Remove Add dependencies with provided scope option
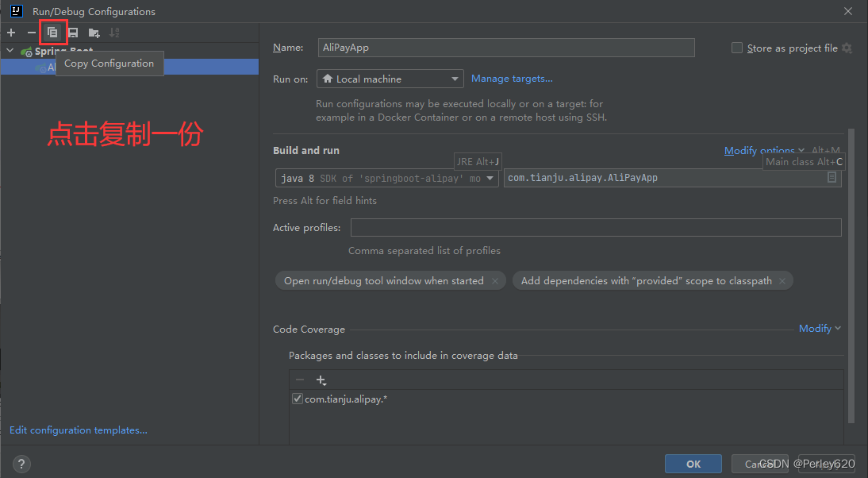The image size is (868, 478). tap(782, 281)
